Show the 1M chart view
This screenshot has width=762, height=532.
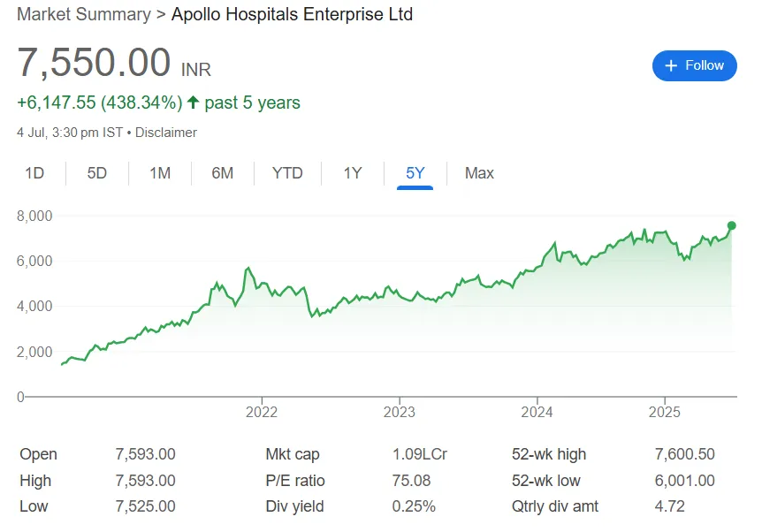click(160, 173)
